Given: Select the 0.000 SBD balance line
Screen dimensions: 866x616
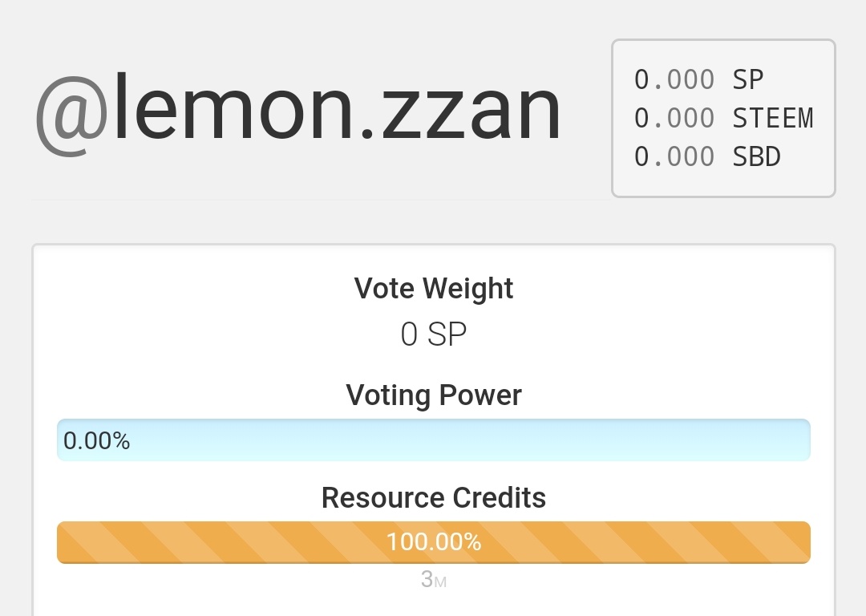Looking at the screenshot, I should coord(707,157).
